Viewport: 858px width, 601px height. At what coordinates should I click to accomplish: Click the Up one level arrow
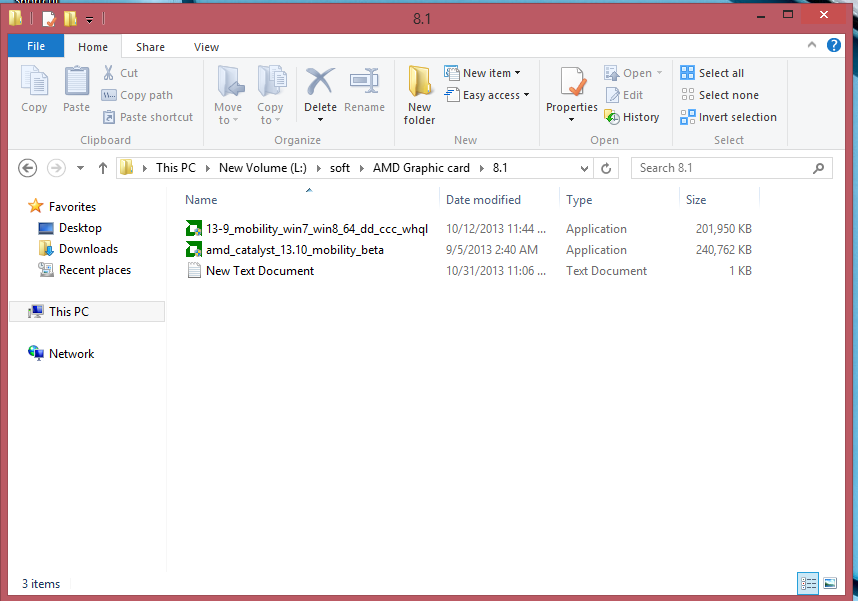tap(101, 168)
